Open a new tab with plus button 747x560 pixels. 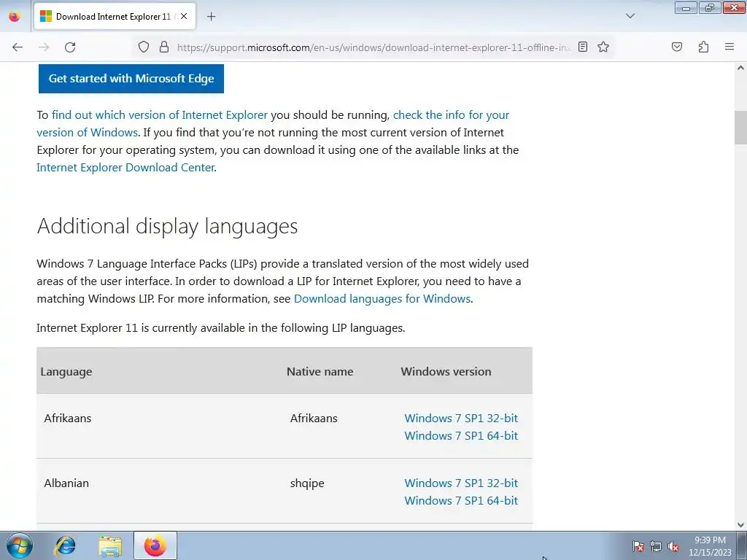click(x=211, y=17)
